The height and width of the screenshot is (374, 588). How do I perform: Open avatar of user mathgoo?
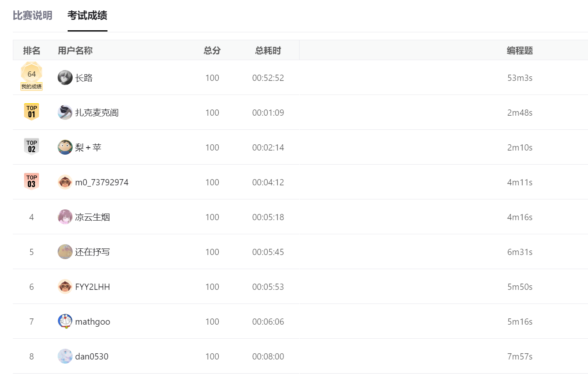click(65, 321)
